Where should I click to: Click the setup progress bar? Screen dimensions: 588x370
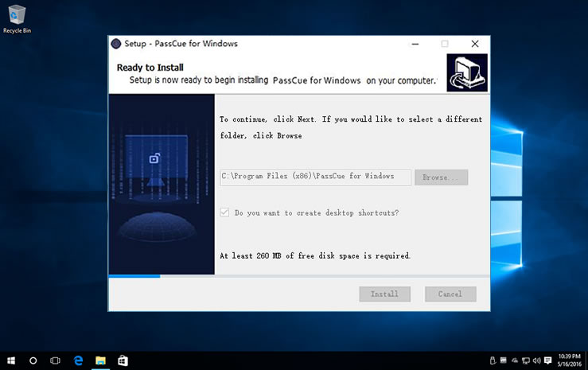click(x=299, y=276)
